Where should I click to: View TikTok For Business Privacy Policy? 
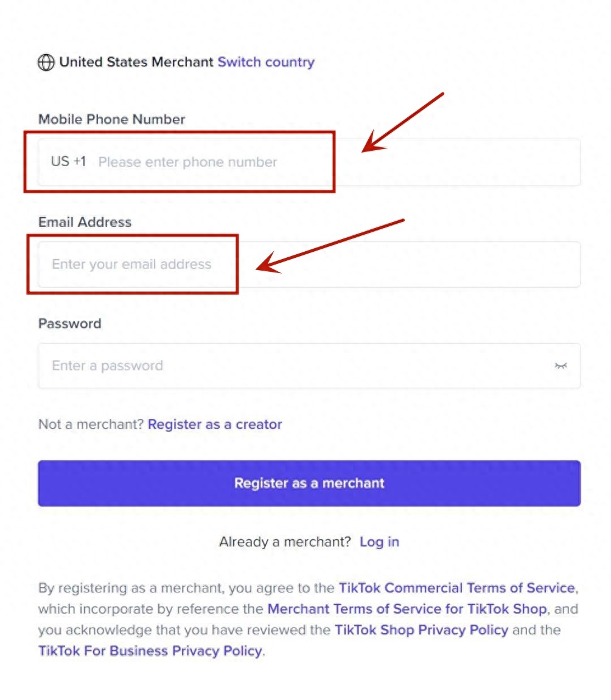click(x=150, y=651)
